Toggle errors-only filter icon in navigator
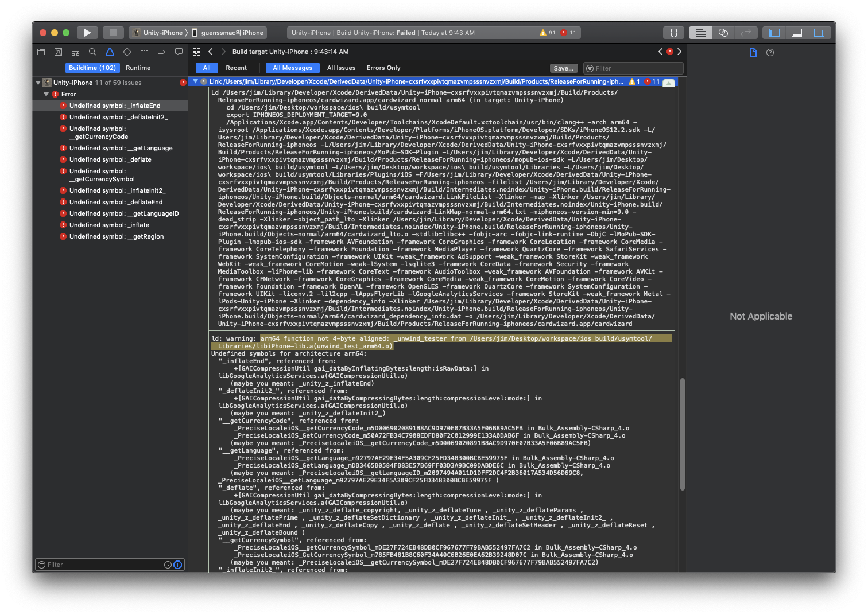868x615 pixels. pos(178,565)
